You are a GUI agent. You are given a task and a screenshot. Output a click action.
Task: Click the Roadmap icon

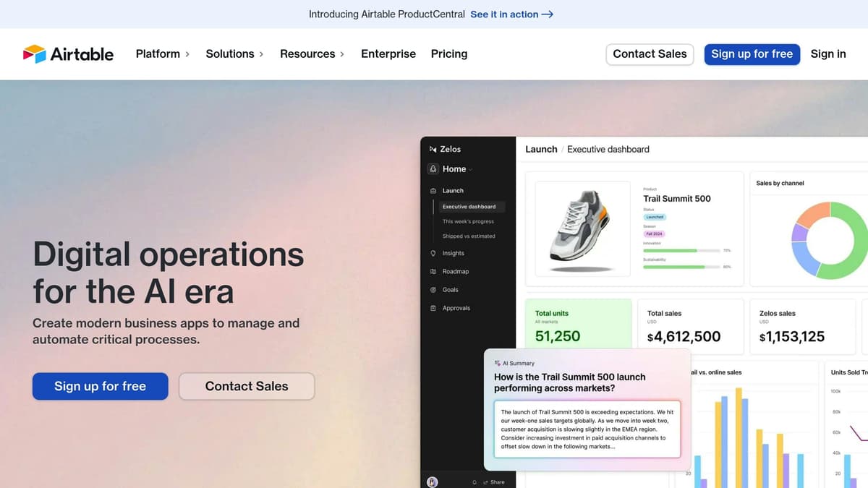433,271
